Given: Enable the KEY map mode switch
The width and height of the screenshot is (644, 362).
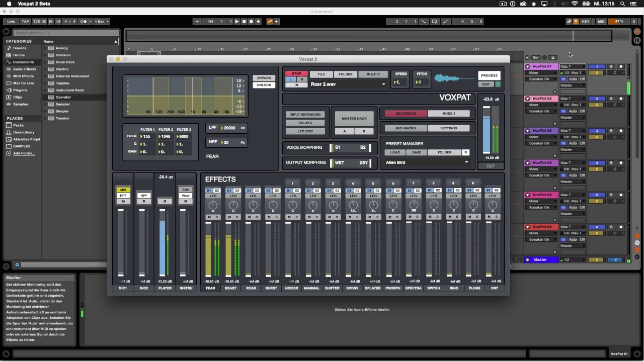Looking at the screenshot, I should (x=586, y=22).
